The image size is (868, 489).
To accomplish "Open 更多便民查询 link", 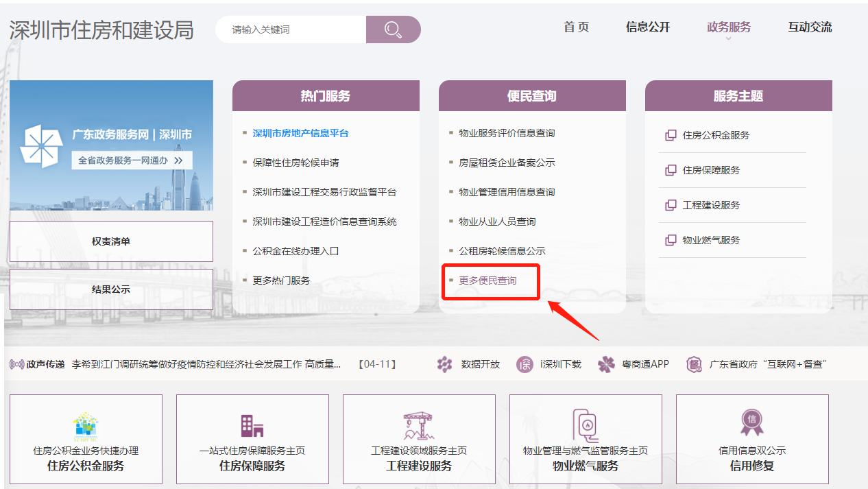I will pyautogui.click(x=487, y=281).
